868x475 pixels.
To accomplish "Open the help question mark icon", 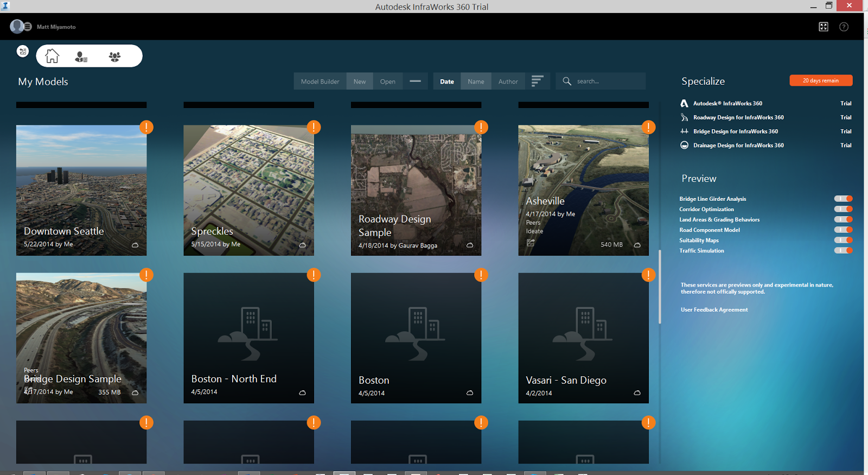I will pos(844,27).
